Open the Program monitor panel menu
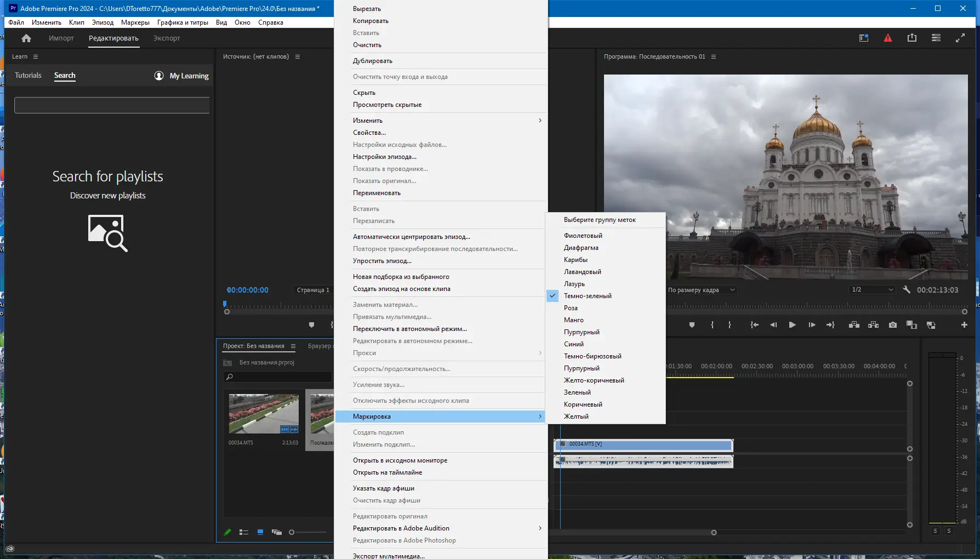 [714, 56]
